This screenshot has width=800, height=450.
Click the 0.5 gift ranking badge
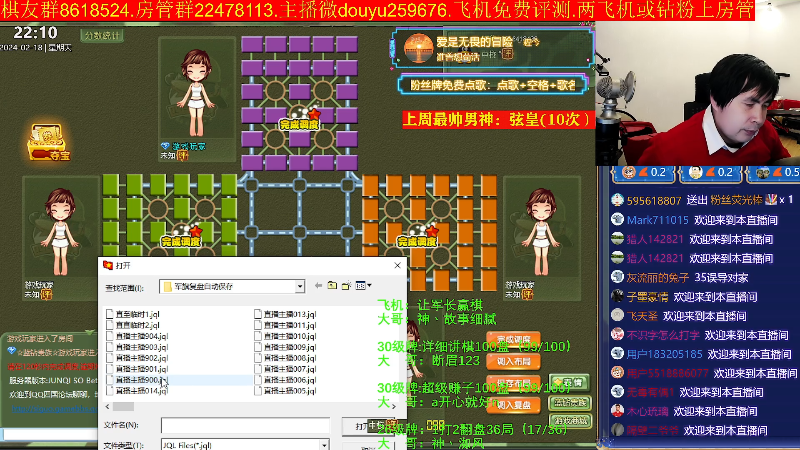(x=774, y=173)
